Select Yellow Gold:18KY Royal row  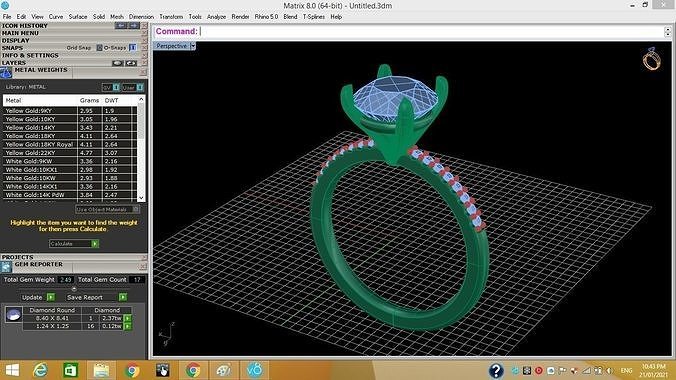point(70,144)
